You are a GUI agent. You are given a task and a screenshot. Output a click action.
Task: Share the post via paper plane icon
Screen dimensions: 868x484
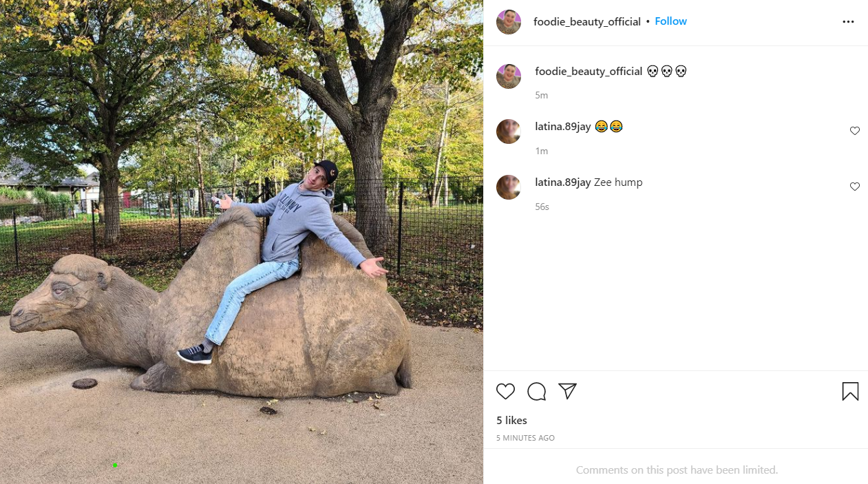point(567,391)
